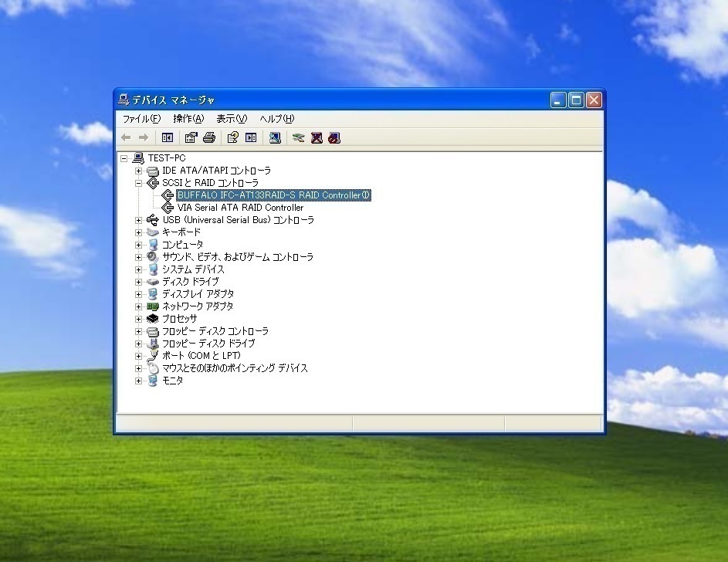
Task: Click the Help toolbar icon with question mark
Action: click(232, 138)
